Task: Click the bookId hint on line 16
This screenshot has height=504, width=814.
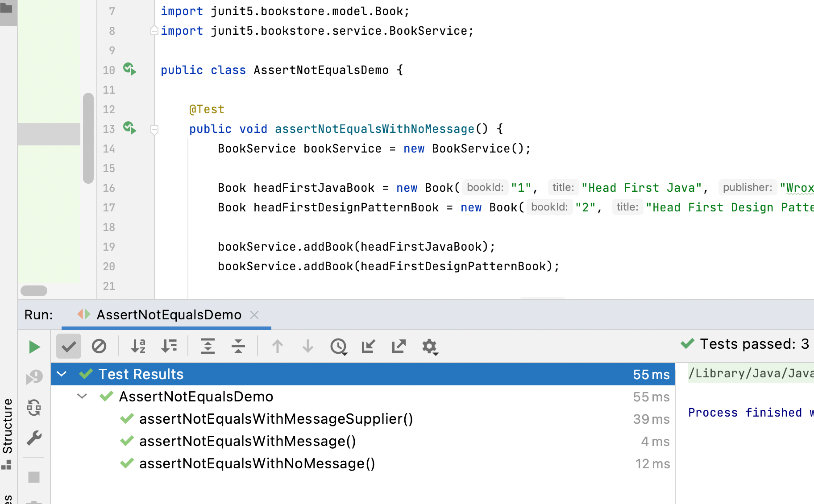Action: [x=485, y=187]
